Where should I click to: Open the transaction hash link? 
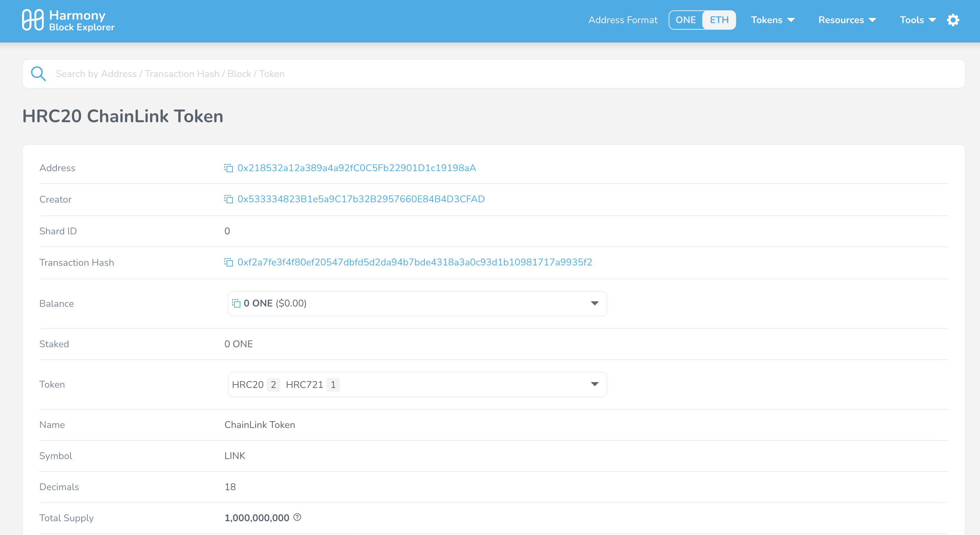[x=415, y=262]
